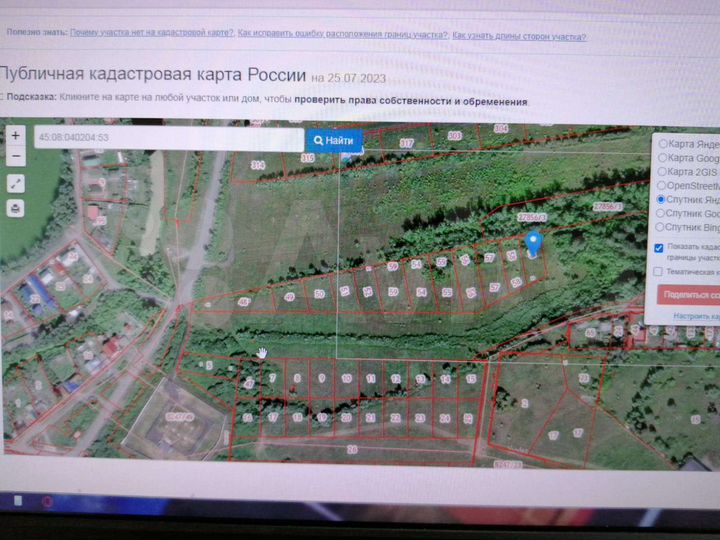The width and height of the screenshot is (720, 540).
Task: Click parcel label 14 on map
Action: tap(445, 379)
